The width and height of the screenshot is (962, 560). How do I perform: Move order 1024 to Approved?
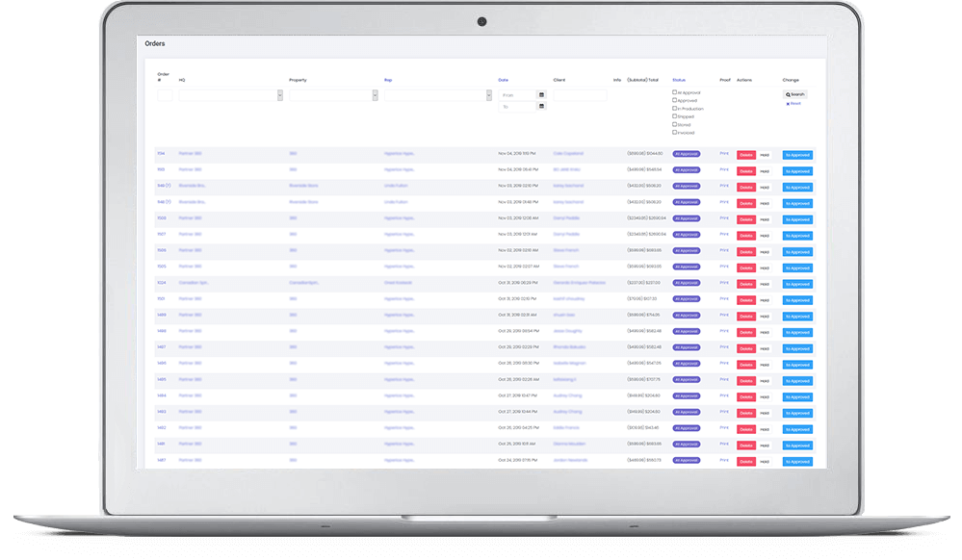tap(797, 284)
